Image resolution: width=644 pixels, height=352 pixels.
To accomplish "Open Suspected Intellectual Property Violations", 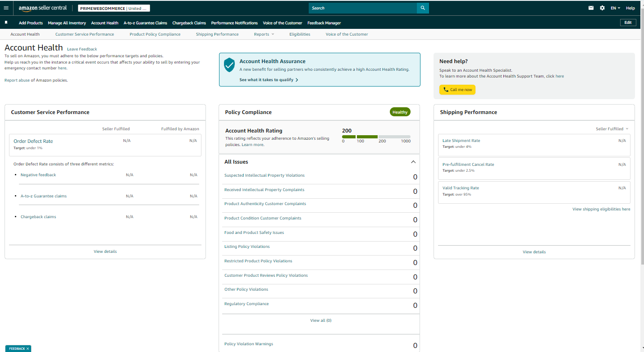I will pyautogui.click(x=265, y=175).
